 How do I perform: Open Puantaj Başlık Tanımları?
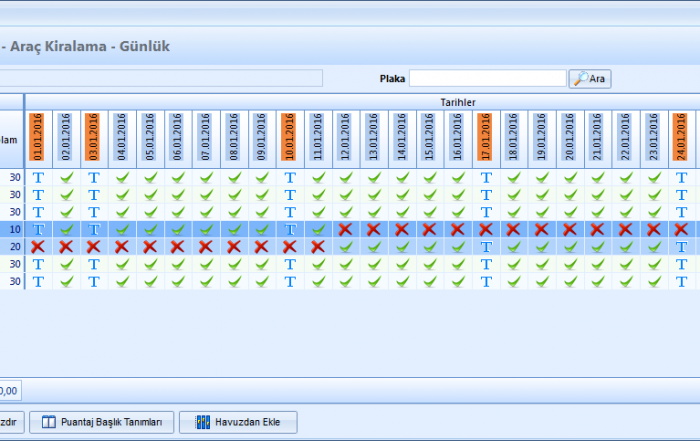[102, 422]
